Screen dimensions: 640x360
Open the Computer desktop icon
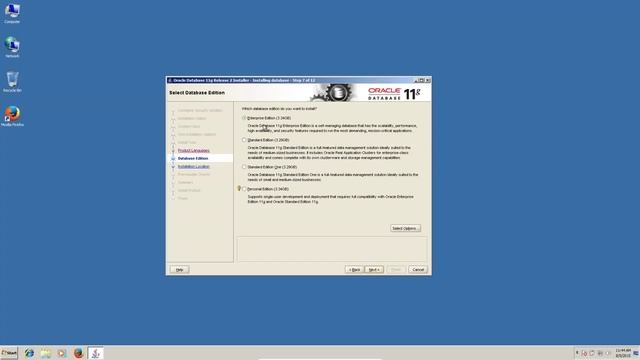(x=12, y=13)
